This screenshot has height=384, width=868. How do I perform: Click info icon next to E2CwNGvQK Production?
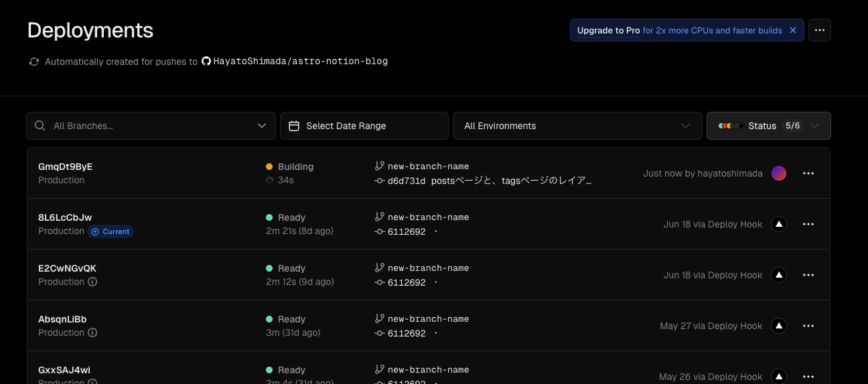[92, 282]
